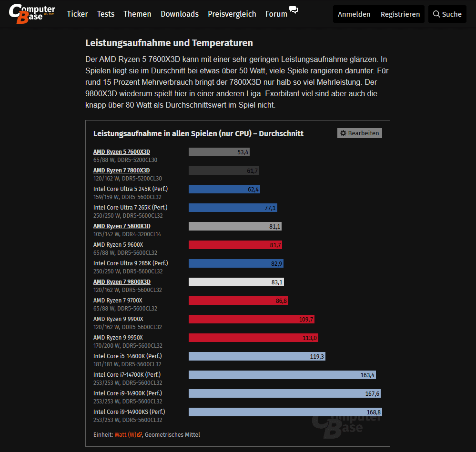Click the 119,3 bar for Core i5-14600K
The image size is (476, 452).
tap(257, 356)
